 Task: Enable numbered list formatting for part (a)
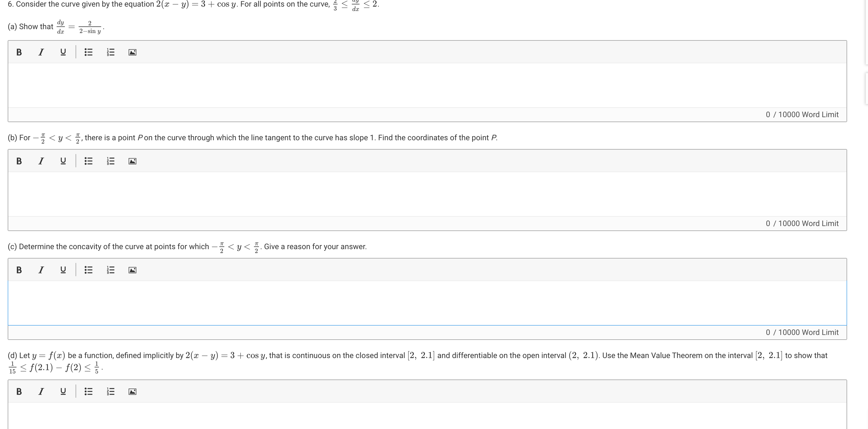pyautogui.click(x=110, y=52)
